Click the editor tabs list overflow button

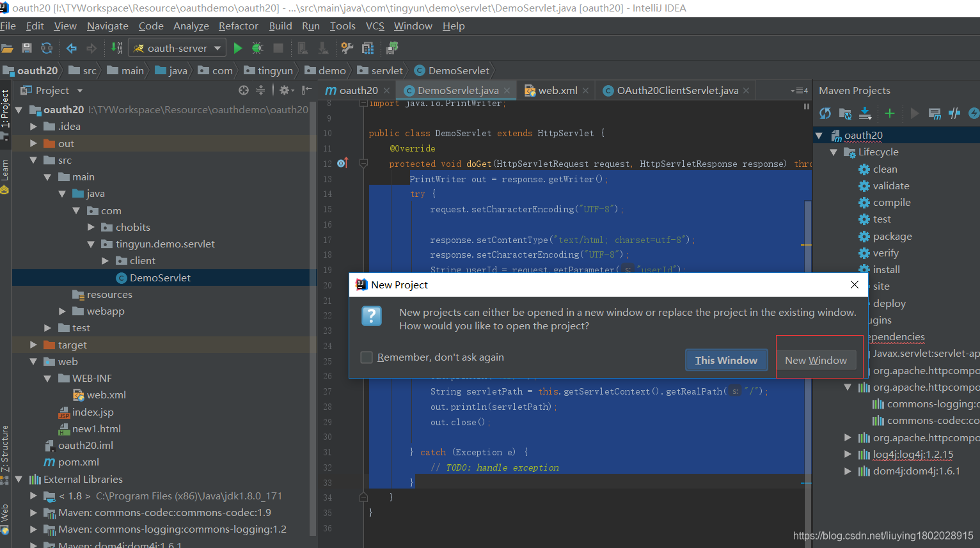point(800,91)
